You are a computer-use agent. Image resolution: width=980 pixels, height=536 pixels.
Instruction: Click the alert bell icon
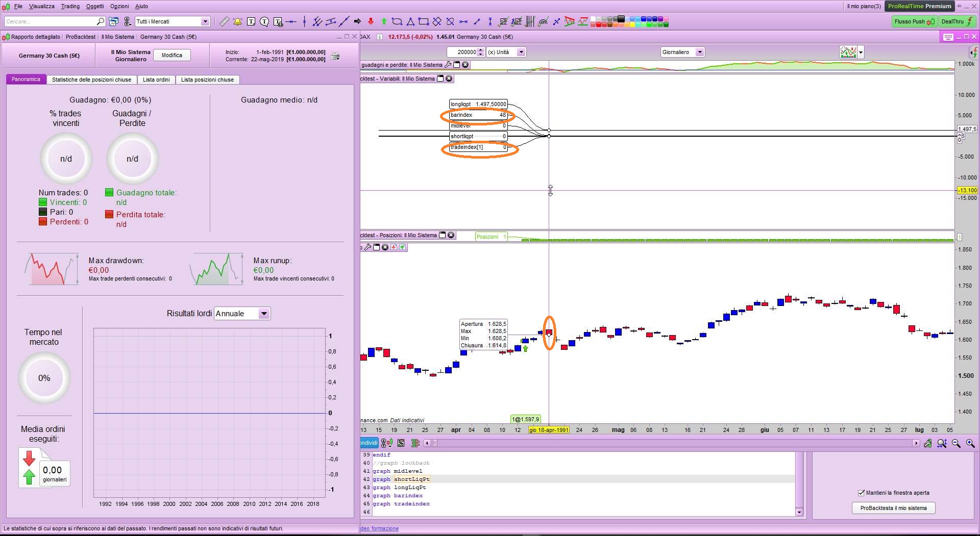click(237, 21)
